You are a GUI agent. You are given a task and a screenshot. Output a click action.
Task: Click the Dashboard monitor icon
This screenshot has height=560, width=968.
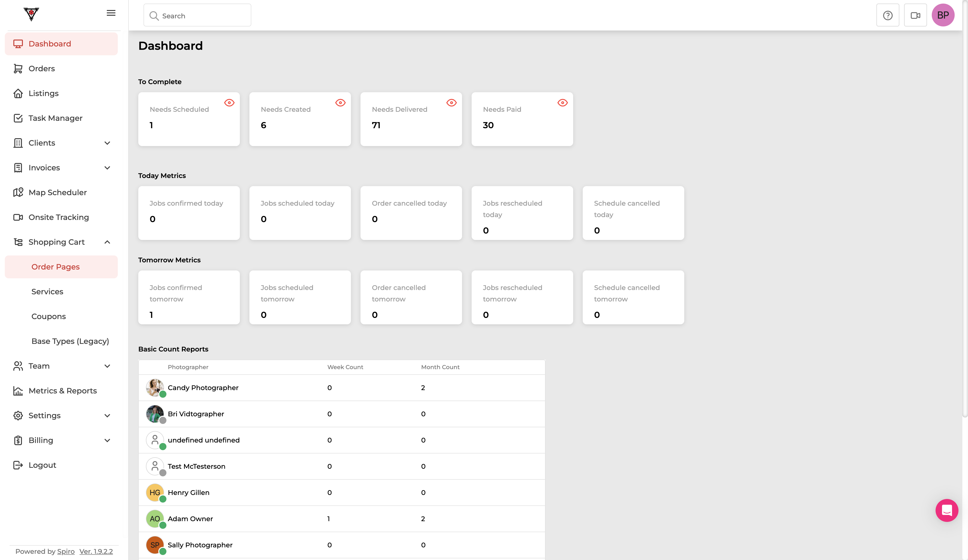click(x=18, y=44)
